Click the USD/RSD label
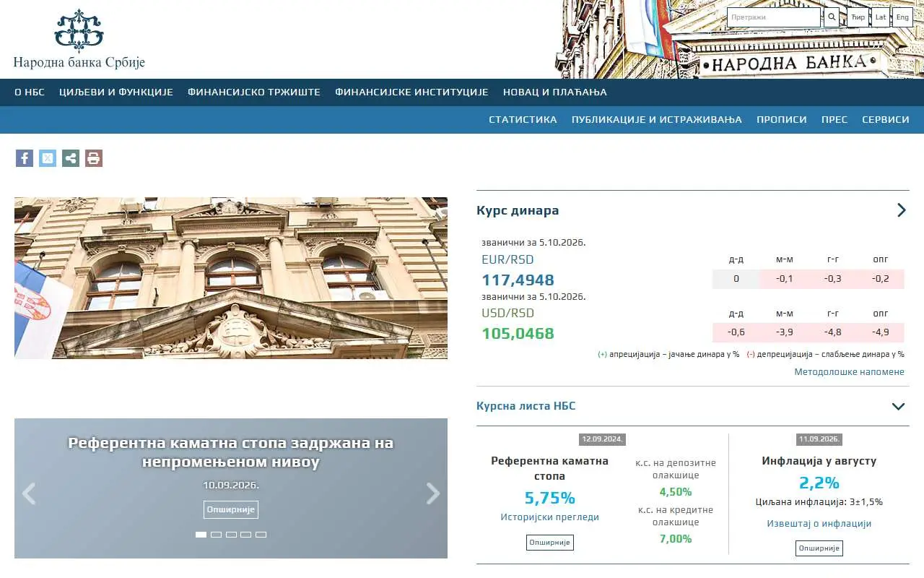 pyautogui.click(x=507, y=313)
